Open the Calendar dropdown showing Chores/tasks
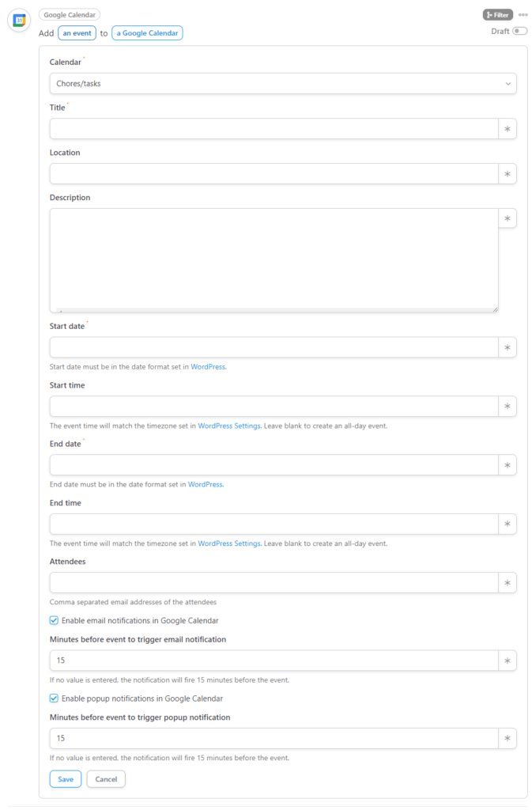532x810 pixels. coord(282,83)
